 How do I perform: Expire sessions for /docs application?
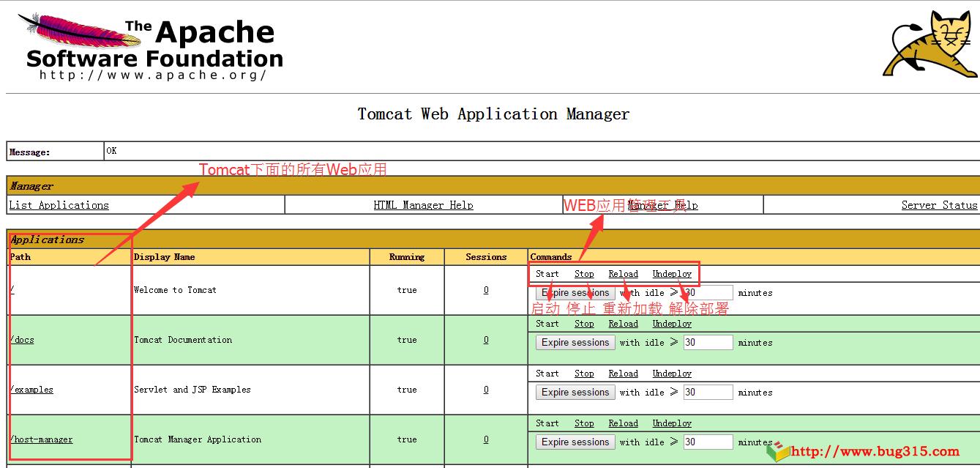coord(575,343)
